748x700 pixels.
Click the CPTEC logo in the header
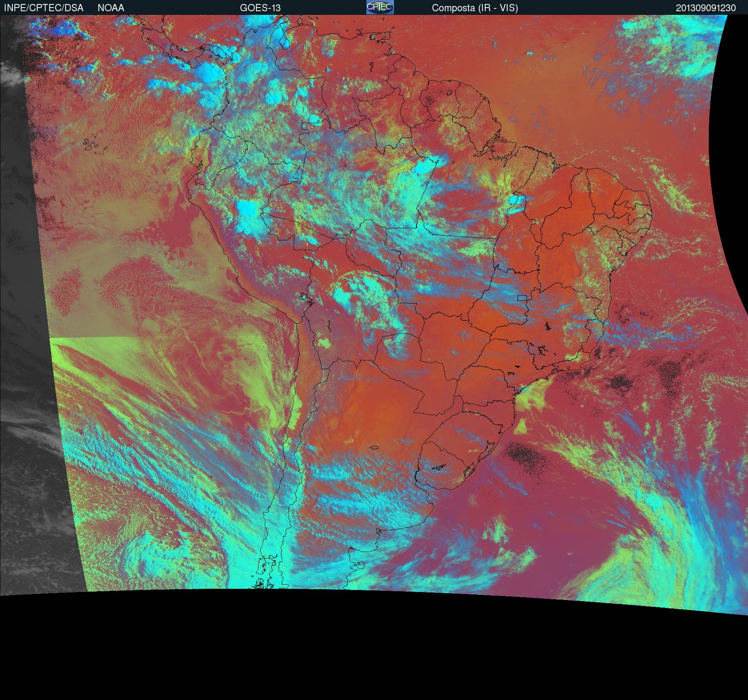pyautogui.click(x=380, y=7)
